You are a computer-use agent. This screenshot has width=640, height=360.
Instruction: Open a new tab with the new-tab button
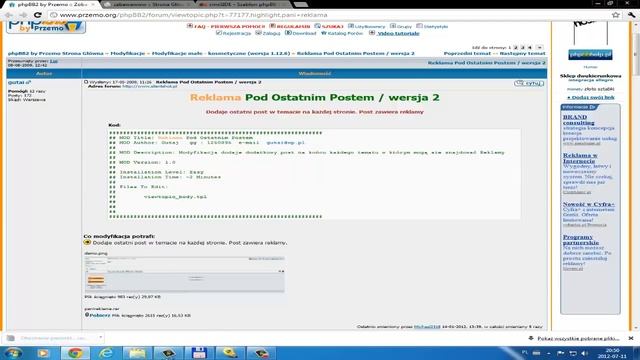301,4
